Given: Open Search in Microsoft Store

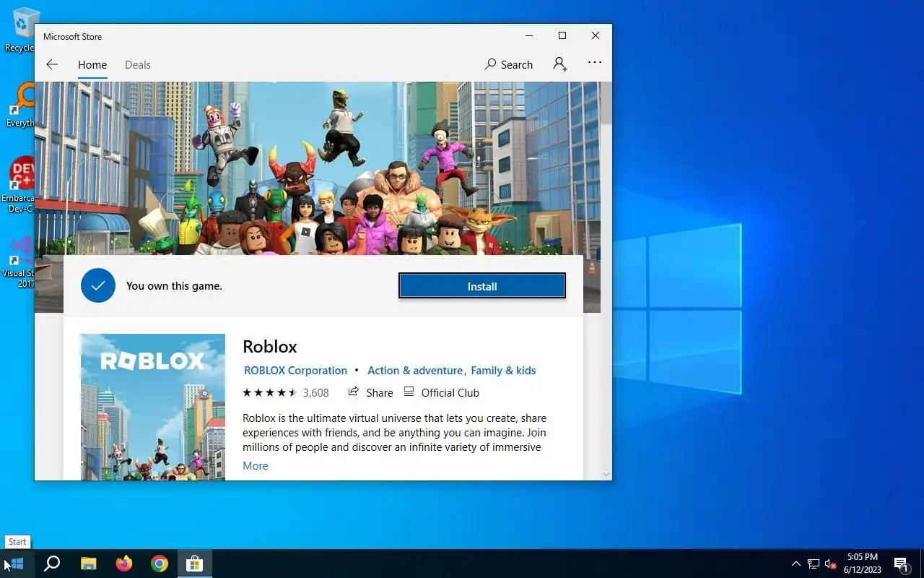Looking at the screenshot, I should coord(508,64).
